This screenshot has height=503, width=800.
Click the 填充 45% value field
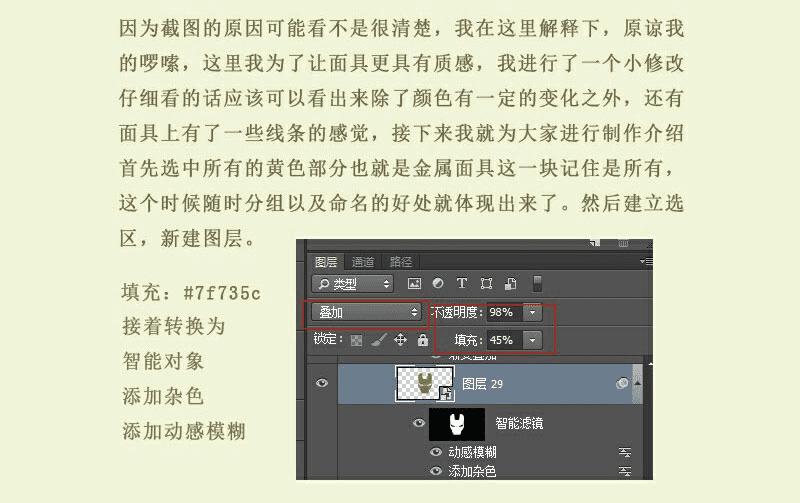pyautogui.click(x=504, y=340)
